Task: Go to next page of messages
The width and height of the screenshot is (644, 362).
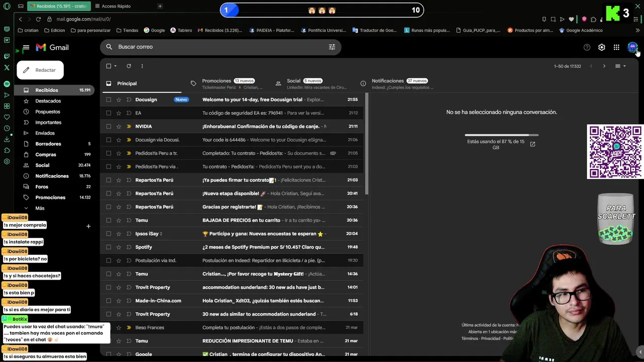Action: point(604,66)
